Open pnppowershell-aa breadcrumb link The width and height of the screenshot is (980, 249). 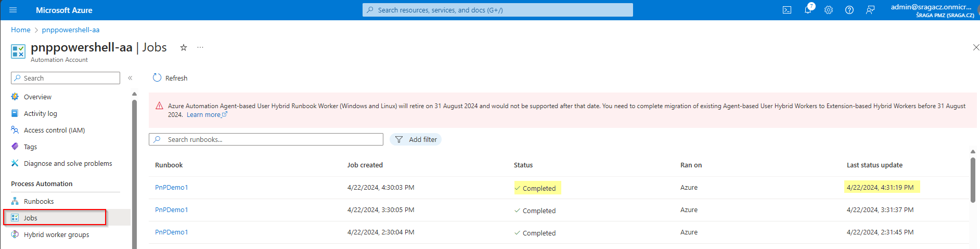[71, 30]
